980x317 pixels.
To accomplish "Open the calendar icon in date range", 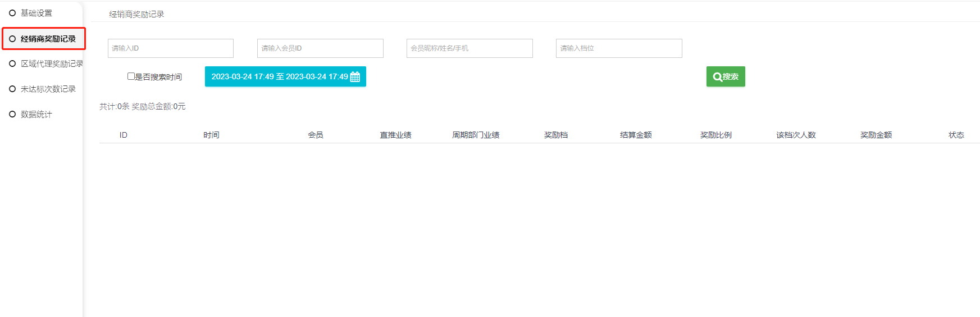I will pyautogui.click(x=355, y=77).
